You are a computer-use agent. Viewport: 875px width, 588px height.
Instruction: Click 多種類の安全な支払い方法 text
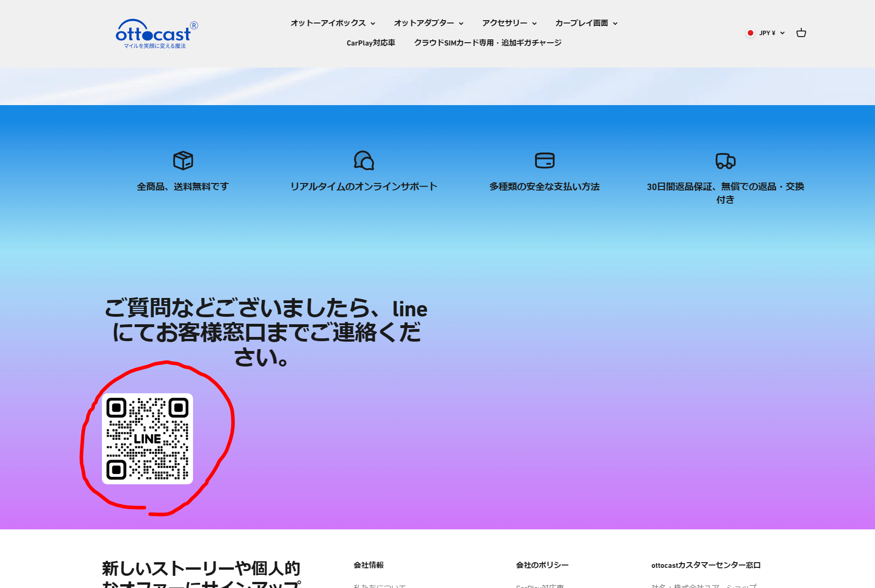(545, 187)
